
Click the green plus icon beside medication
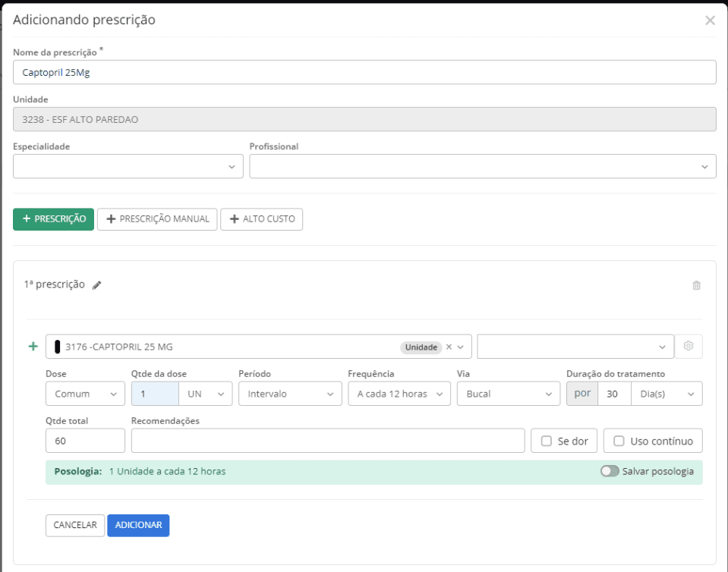33,347
